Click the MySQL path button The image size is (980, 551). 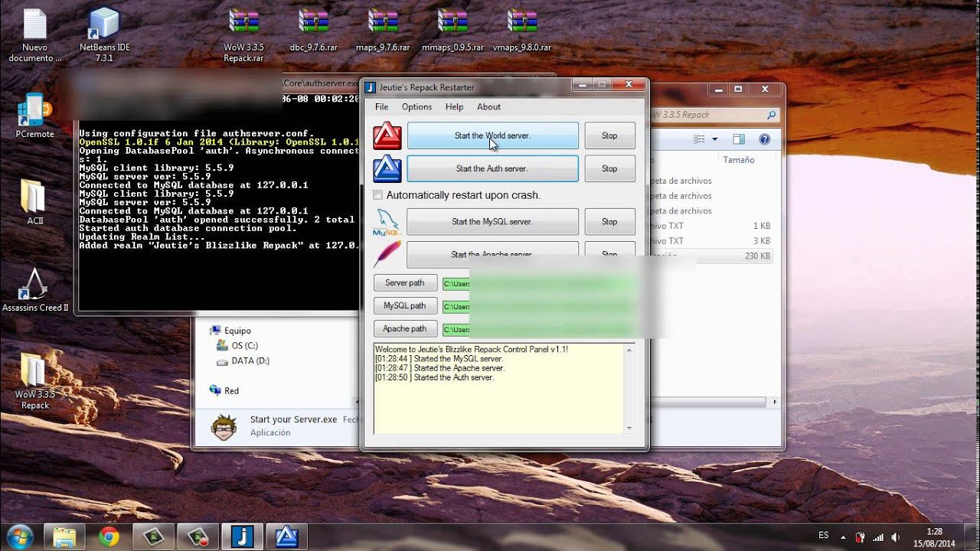pos(405,306)
